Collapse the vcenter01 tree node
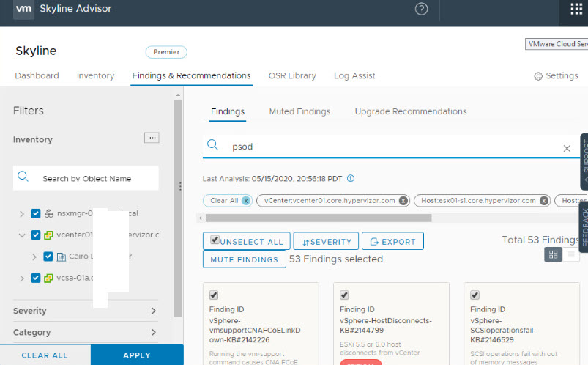The image size is (588, 365). pyautogui.click(x=22, y=235)
